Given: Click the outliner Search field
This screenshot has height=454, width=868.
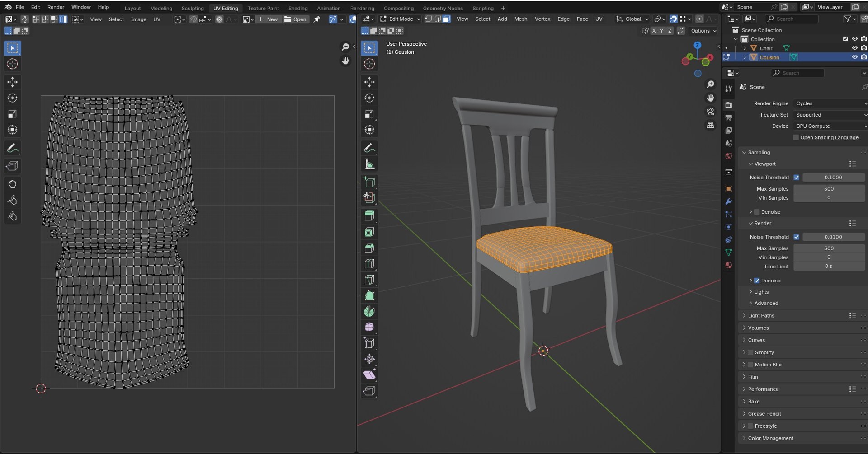Looking at the screenshot, I should (x=792, y=19).
